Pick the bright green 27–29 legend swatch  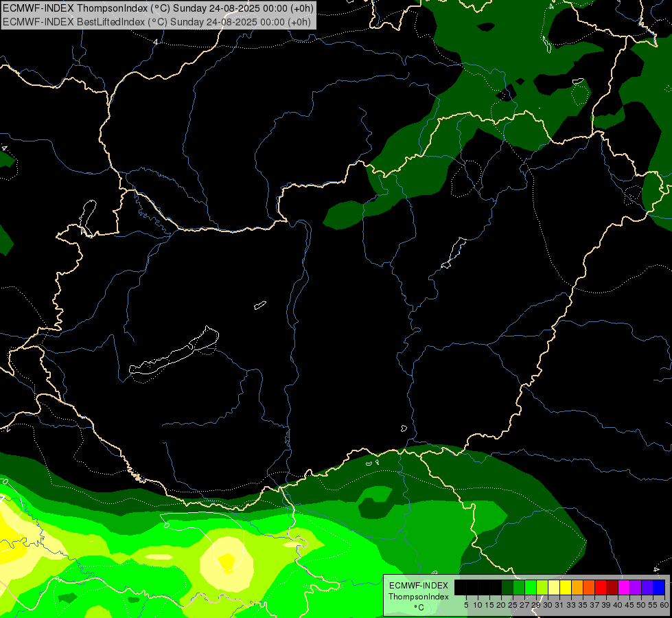(531, 587)
